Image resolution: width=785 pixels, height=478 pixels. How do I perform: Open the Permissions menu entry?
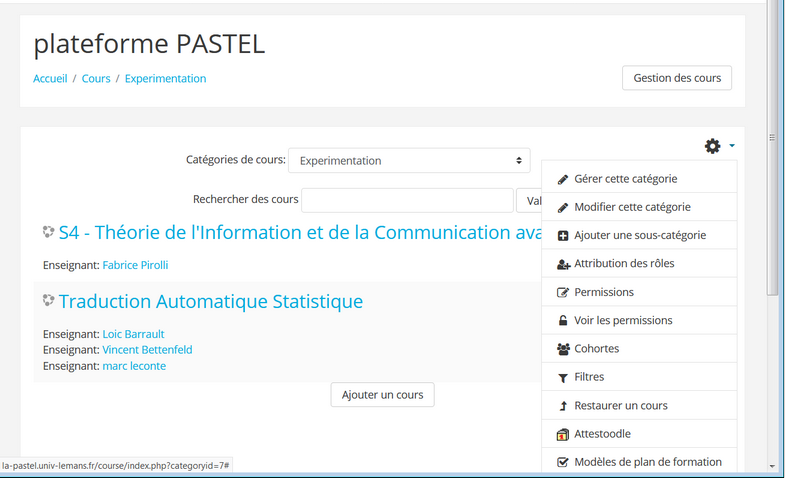[639, 292]
